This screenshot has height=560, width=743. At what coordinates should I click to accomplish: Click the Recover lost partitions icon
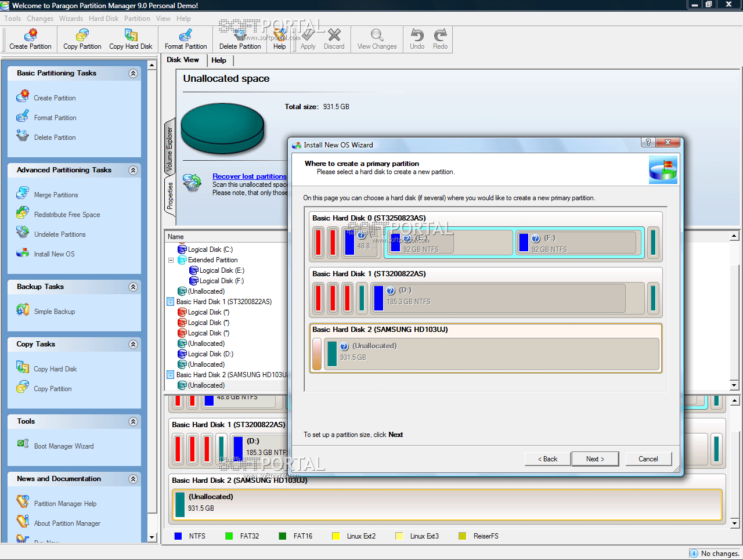(192, 182)
